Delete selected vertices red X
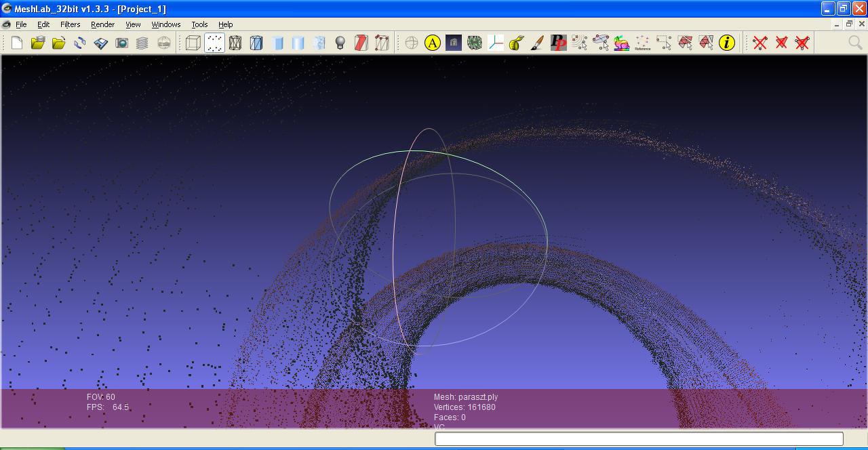Image resolution: width=868 pixels, height=450 pixels. tap(760, 43)
